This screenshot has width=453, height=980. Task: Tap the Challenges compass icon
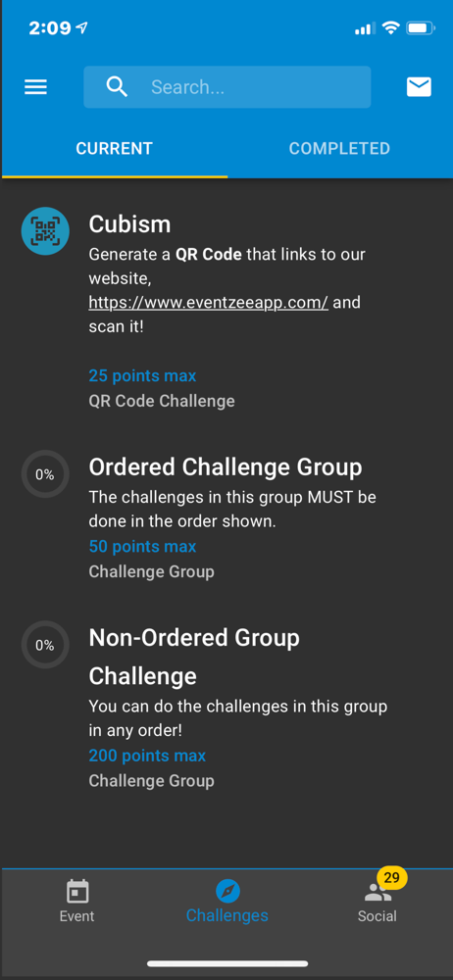227,891
